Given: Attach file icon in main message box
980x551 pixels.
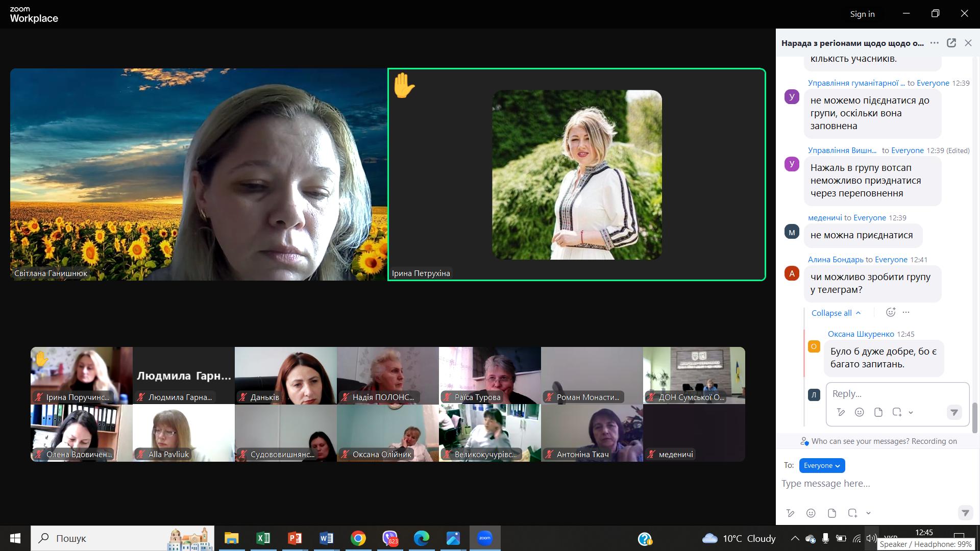Looking at the screenshot, I should 831,513.
